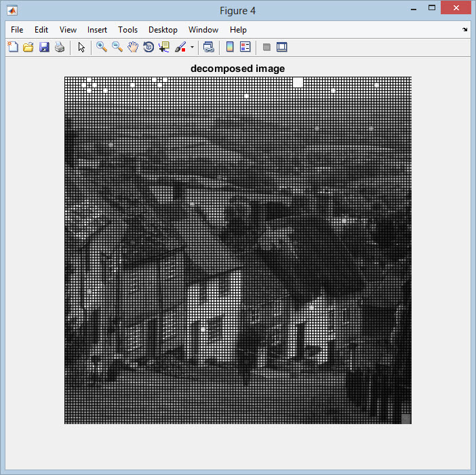Screen dimensions: 476x475
Task: Close the Figure 4 window
Action: 456,8
